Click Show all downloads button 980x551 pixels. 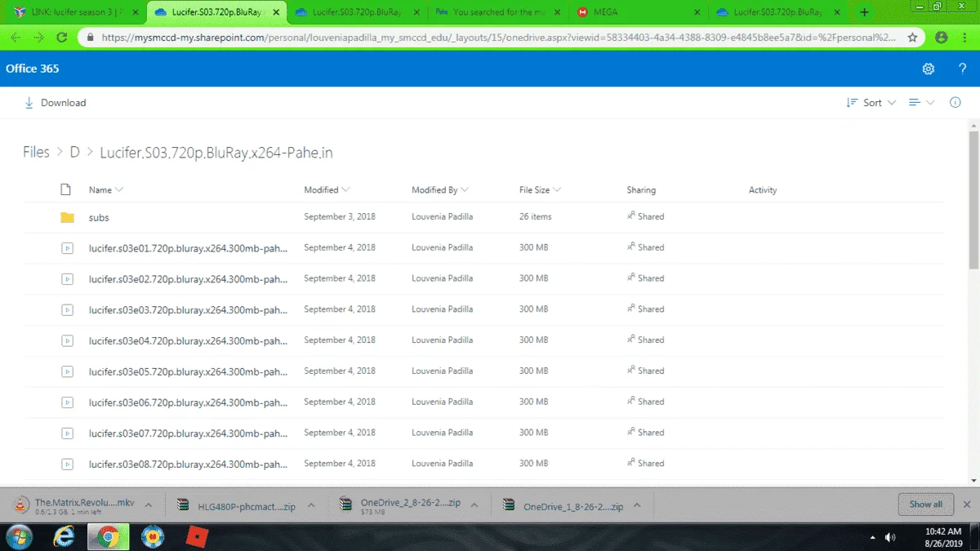point(925,504)
